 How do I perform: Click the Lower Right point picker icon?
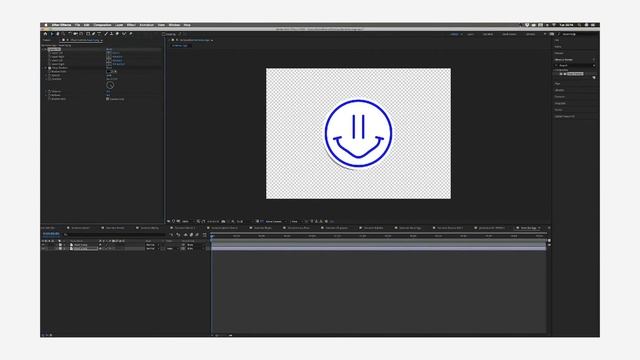pos(109,64)
